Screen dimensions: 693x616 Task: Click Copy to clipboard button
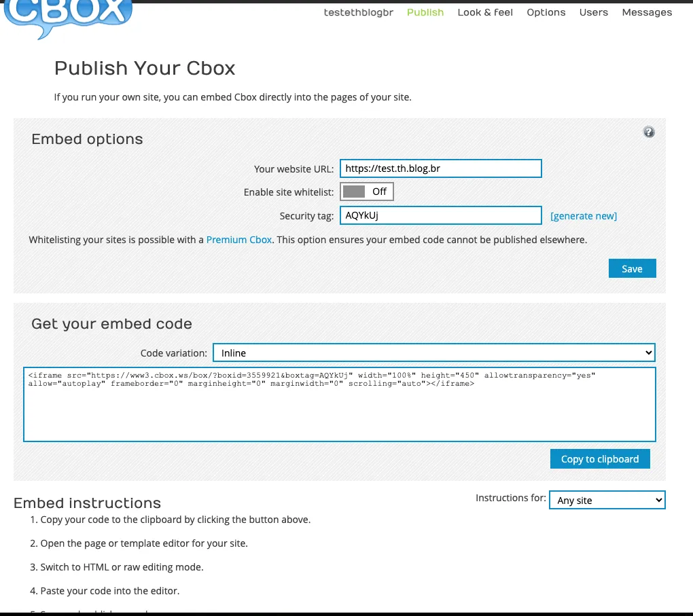(600, 459)
